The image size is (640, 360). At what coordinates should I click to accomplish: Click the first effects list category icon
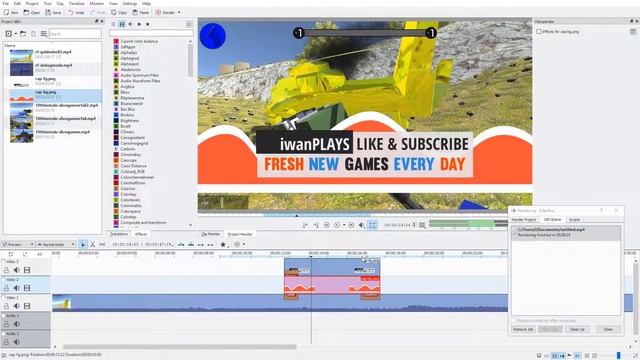coord(113,24)
